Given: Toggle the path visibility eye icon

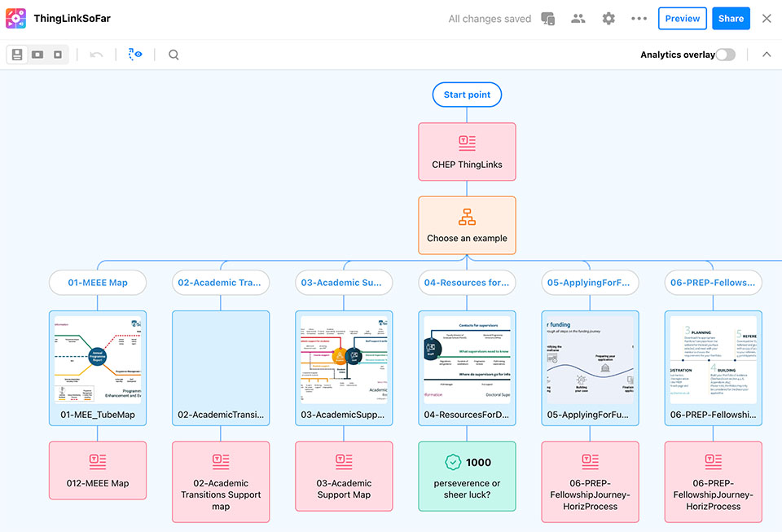Looking at the screenshot, I should pos(135,55).
